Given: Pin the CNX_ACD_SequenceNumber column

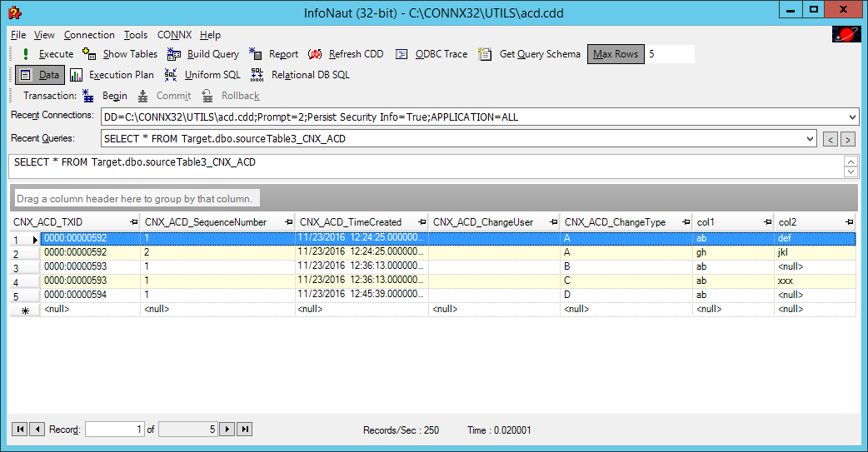Looking at the screenshot, I should coord(288,222).
